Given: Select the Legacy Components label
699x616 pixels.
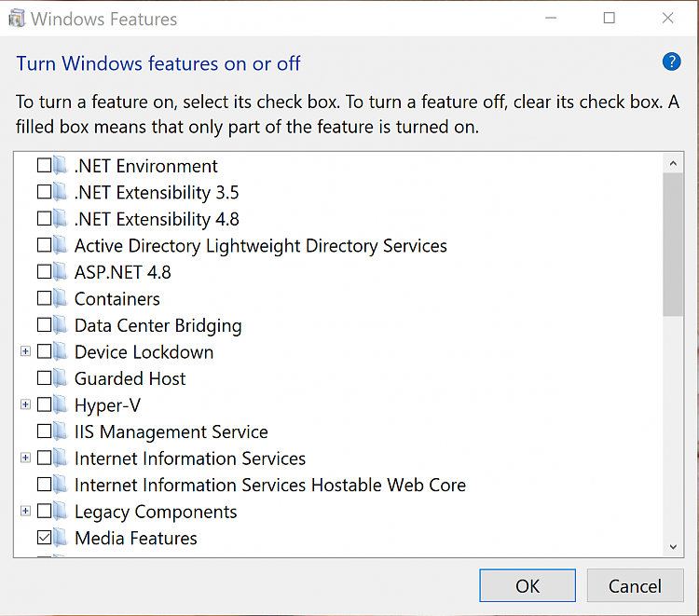Looking at the screenshot, I should (156, 512).
